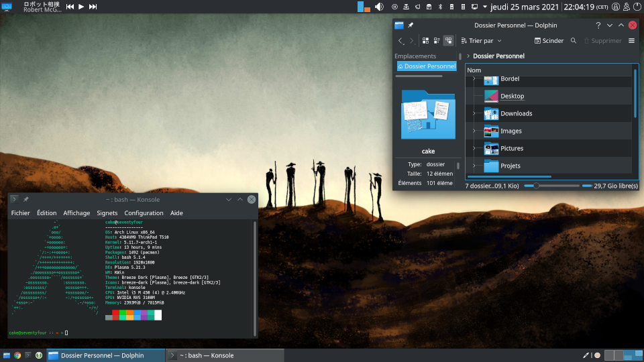Adjust the Dolphin icon zoom slider

(x=551, y=186)
